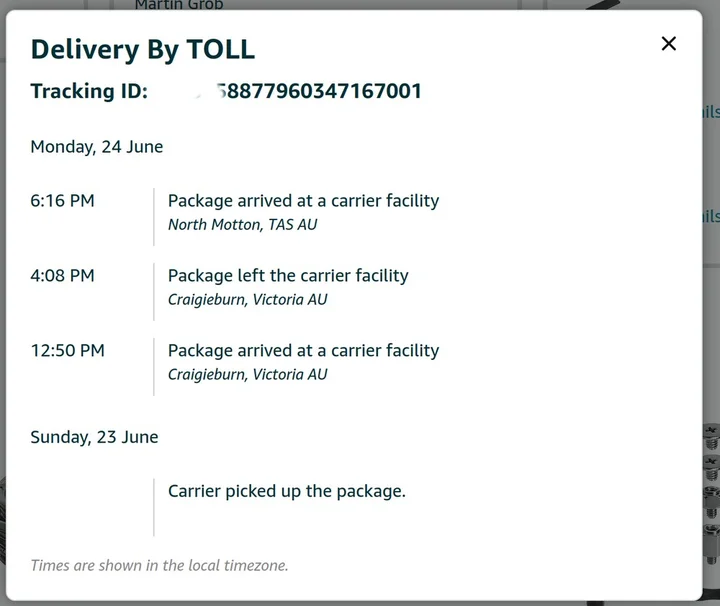Click the Tracking ID label
The height and width of the screenshot is (606, 720).
coord(89,91)
